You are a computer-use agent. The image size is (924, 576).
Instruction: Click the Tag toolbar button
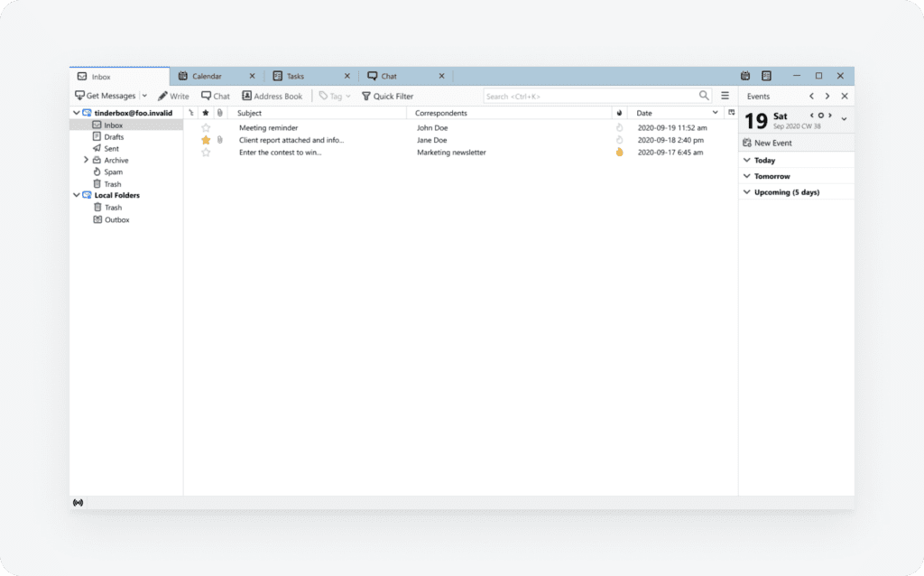tap(334, 96)
